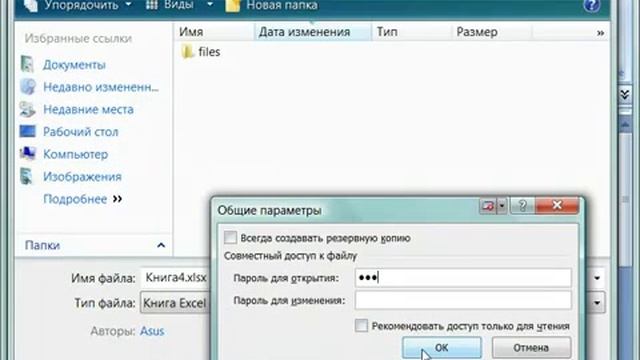
Task: Click the Недавно измененные icon
Action: point(28,87)
